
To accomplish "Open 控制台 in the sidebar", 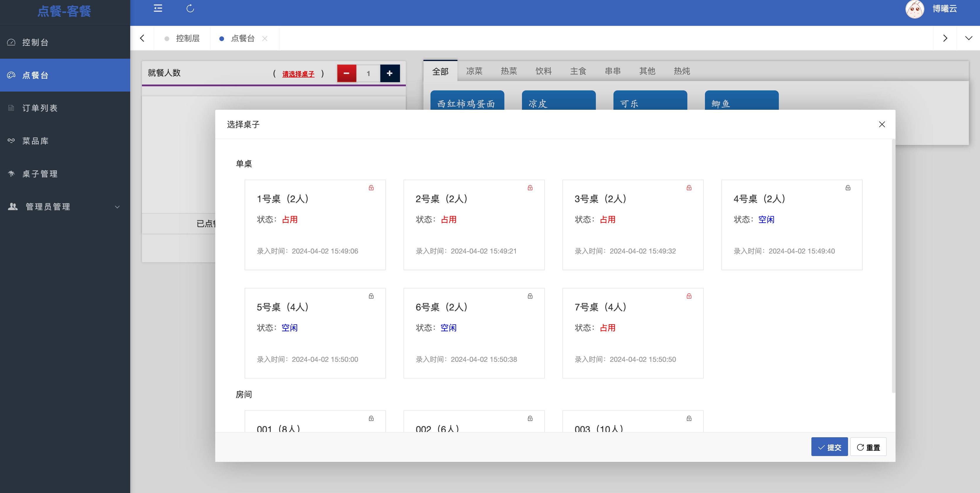I will [x=65, y=42].
